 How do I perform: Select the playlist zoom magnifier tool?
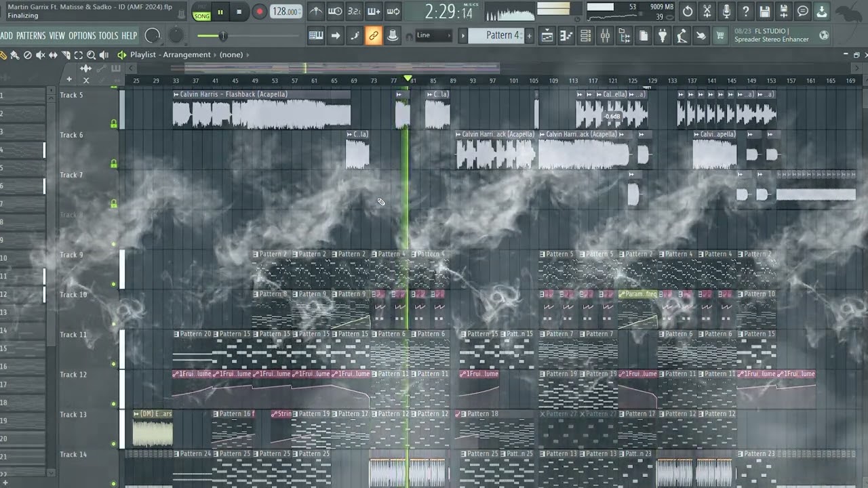pos(91,55)
